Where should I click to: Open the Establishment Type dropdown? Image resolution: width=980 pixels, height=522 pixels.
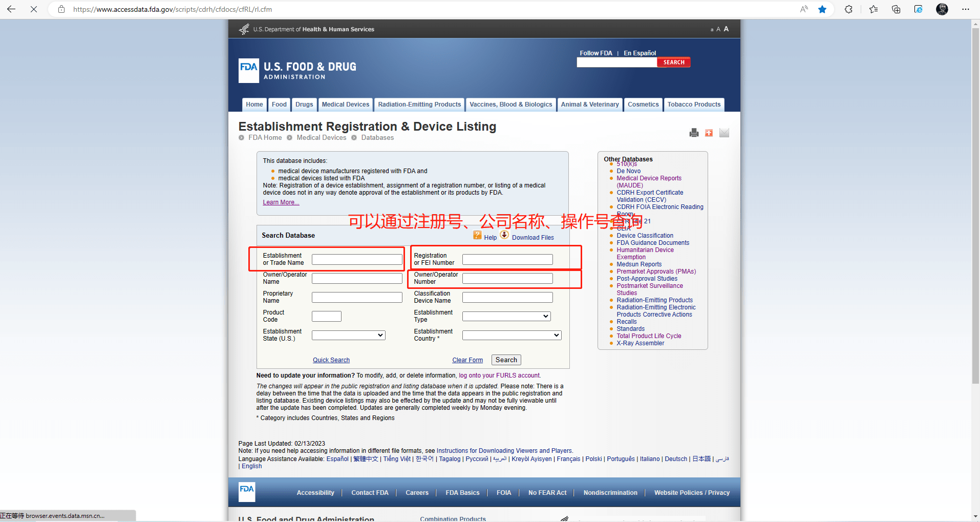point(506,316)
